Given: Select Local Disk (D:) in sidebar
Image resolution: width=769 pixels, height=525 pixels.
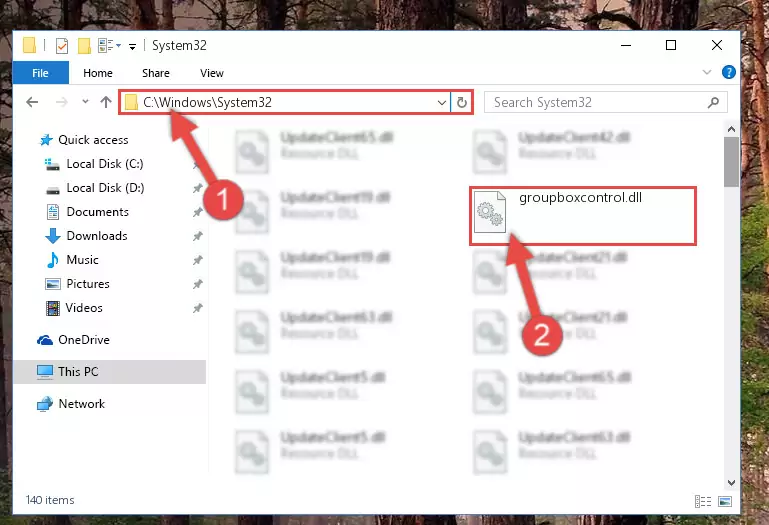Looking at the screenshot, I should [105, 188].
